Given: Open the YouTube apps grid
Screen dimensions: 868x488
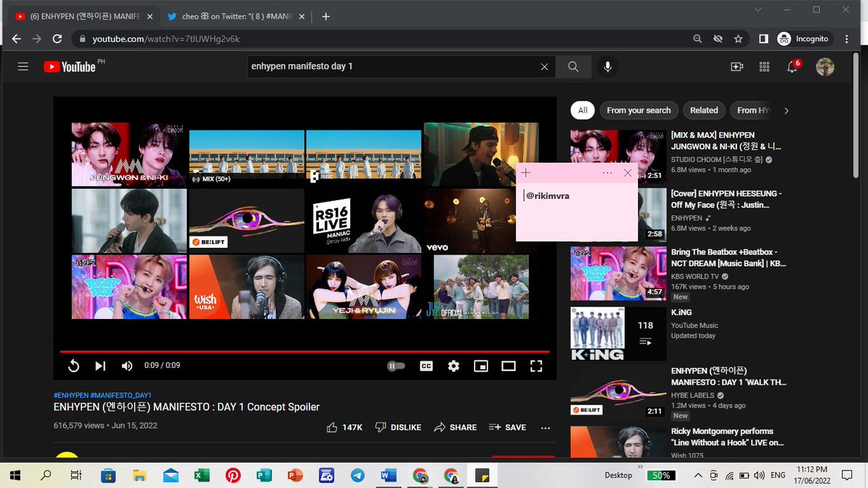Looking at the screenshot, I should point(764,67).
